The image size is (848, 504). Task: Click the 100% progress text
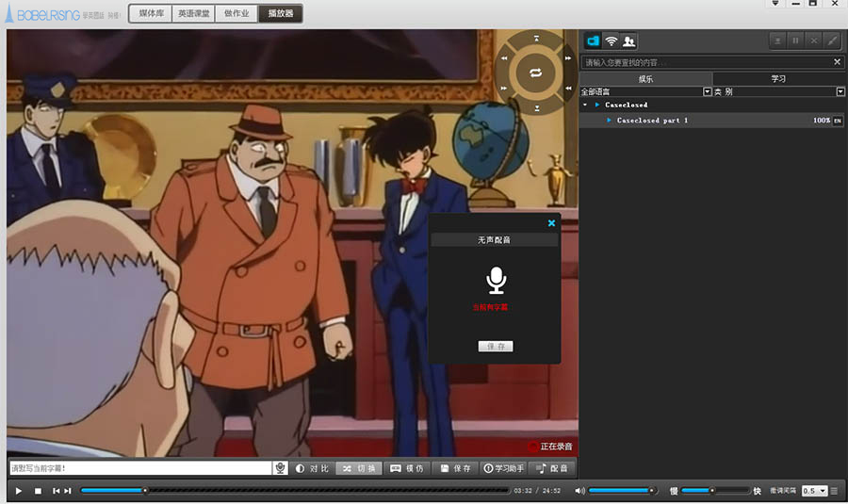[822, 121]
